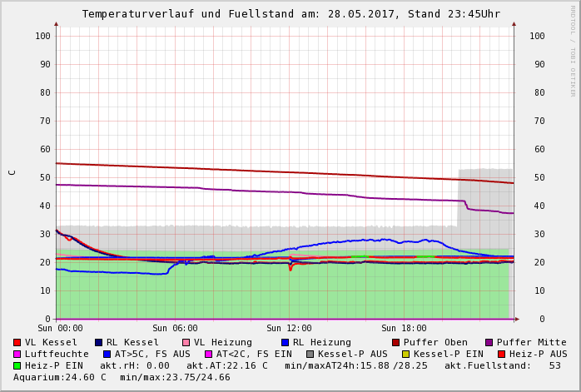Click the 'AT>5C, FS AUS' legend label
Viewport: 581px width, 392px height.
pos(152,355)
